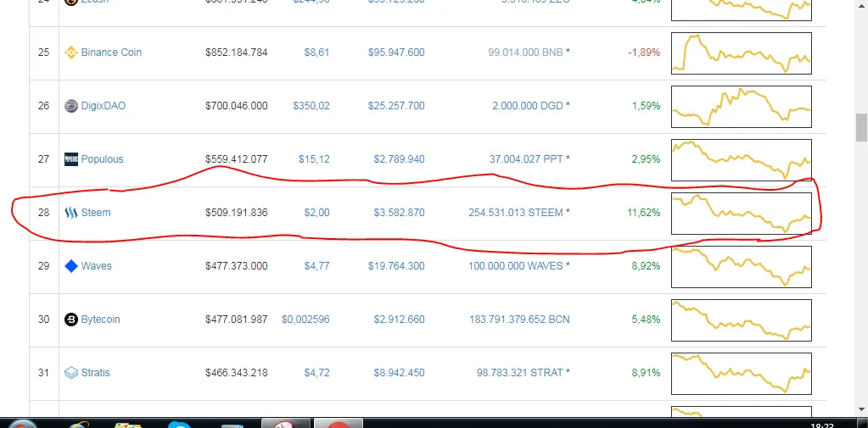The image size is (868, 428).
Task: Click the 8,91% change for Stratis
Action: [646, 373]
